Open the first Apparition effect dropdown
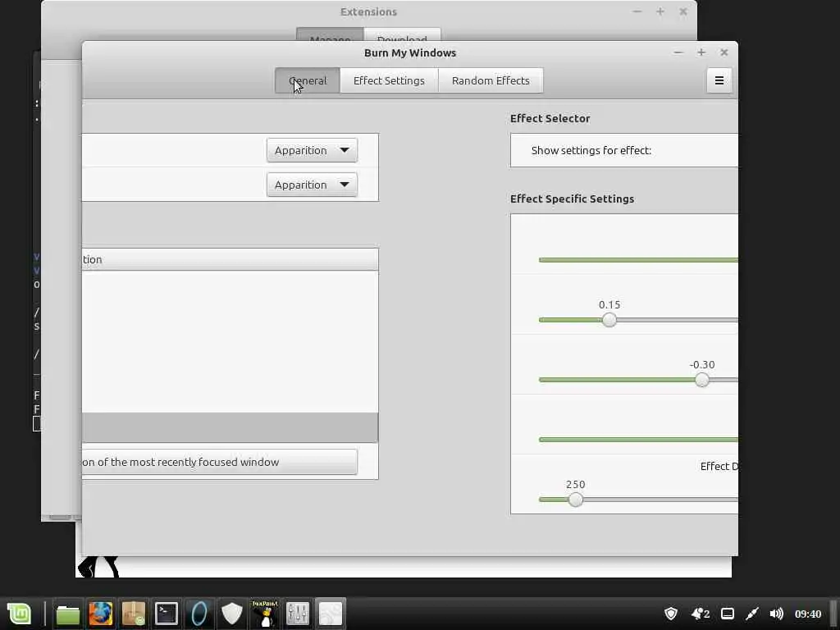 (312, 151)
